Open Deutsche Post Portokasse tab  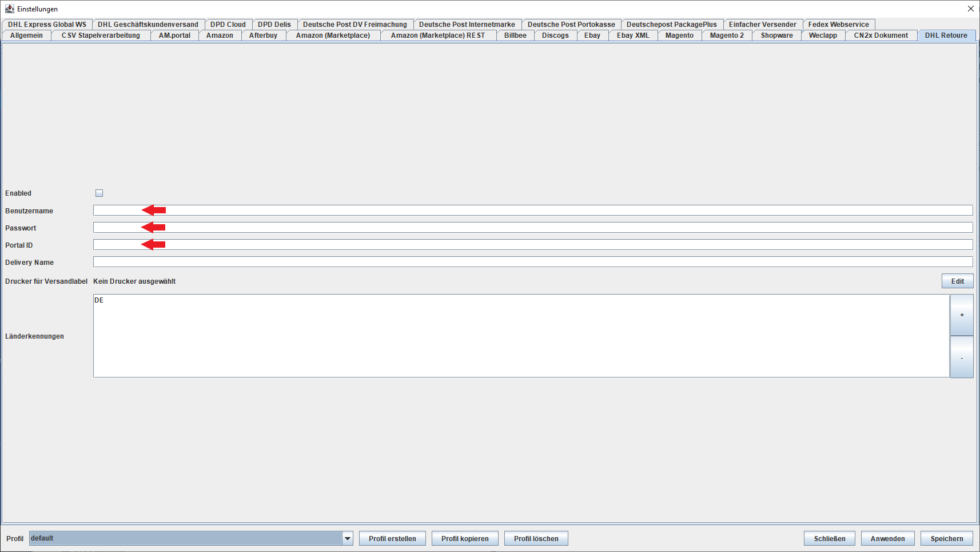pos(571,25)
